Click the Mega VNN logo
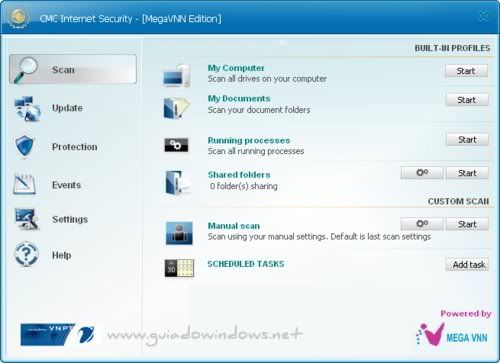The image size is (500, 363). (452, 334)
